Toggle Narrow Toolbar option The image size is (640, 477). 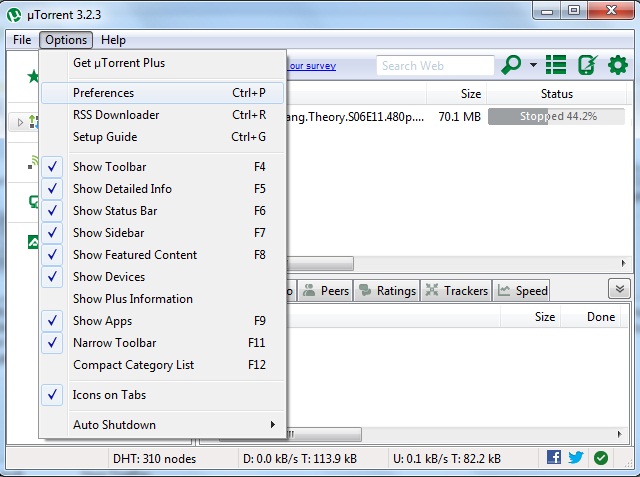(162, 343)
